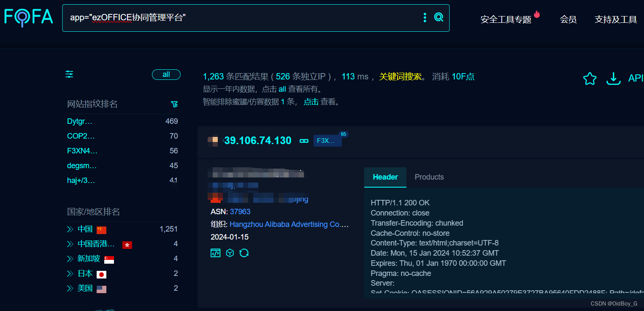The width and height of the screenshot is (644, 311).
Task: Click the Singapore flag icon
Action: [109, 259]
